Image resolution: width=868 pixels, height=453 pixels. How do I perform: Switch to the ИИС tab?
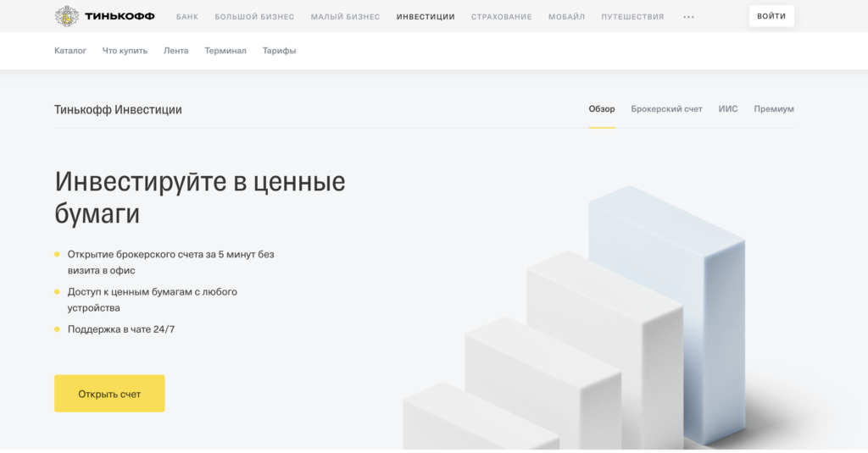pyautogui.click(x=728, y=109)
